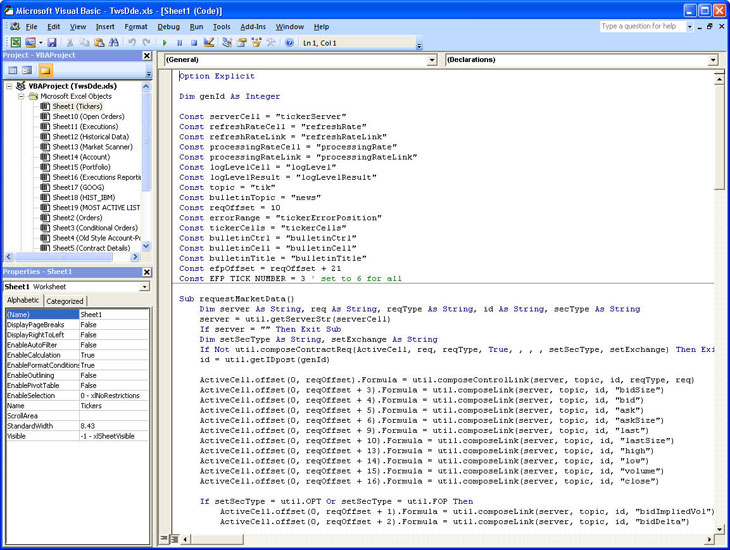Run the macro with green play icon
Screen dimensions: 730x550
pos(164,42)
